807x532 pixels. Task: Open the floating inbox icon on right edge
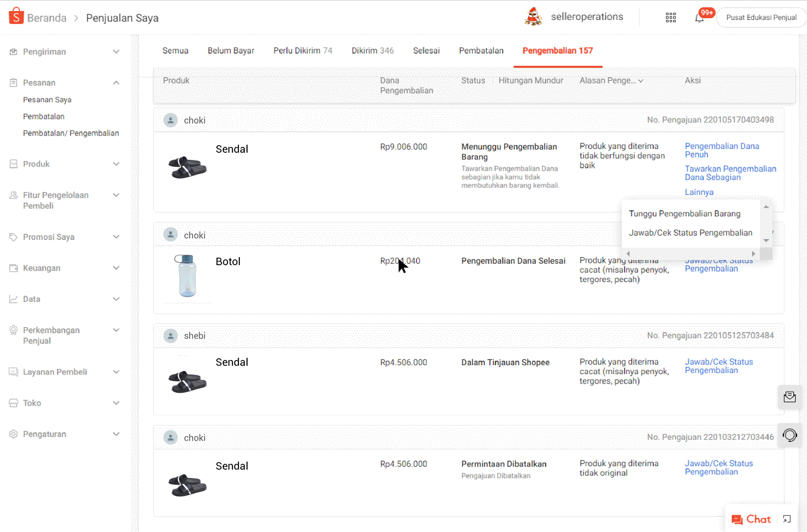(790, 397)
